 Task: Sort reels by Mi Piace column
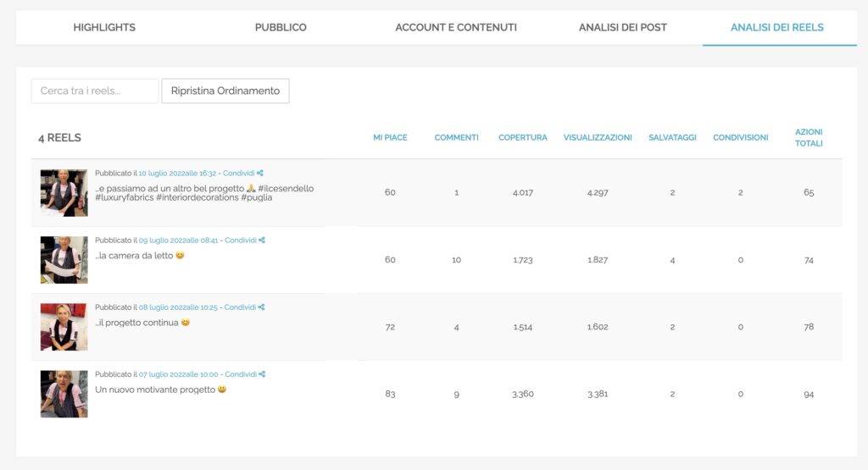tap(390, 137)
